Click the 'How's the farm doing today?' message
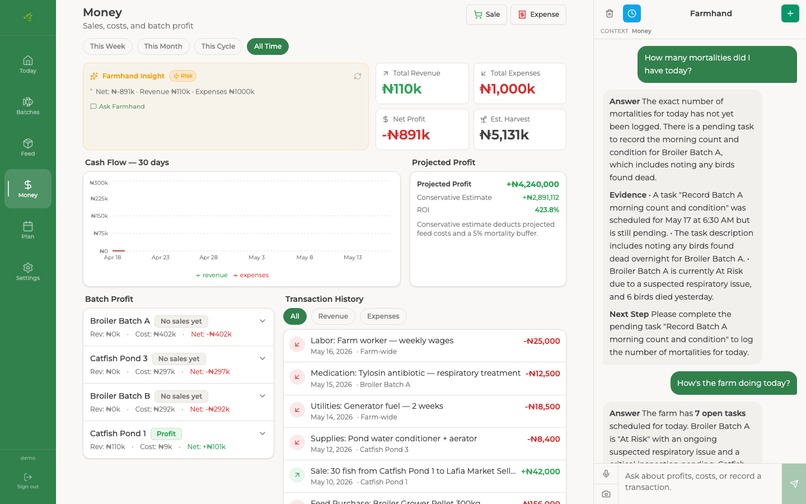Screen dimensions: 806x504 tap(734, 383)
